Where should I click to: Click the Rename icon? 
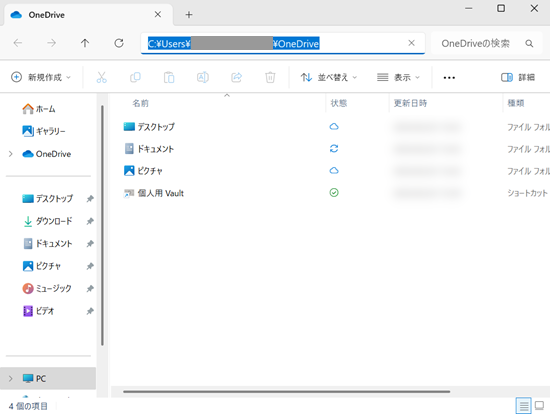point(203,77)
